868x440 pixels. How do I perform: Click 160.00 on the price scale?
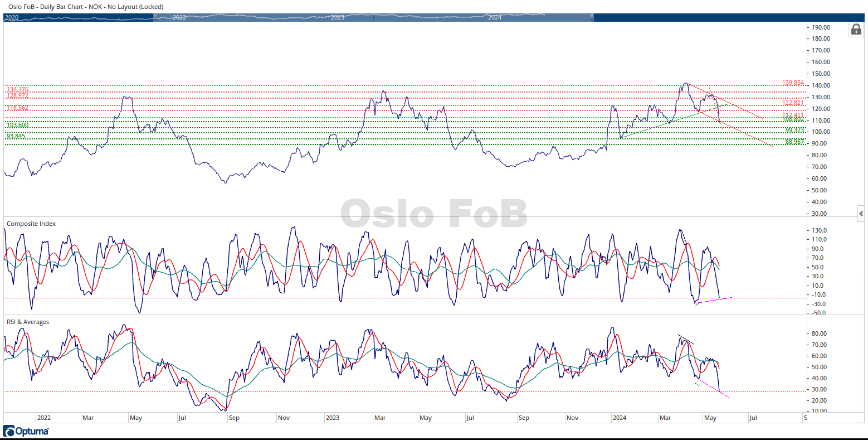point(821,62)
